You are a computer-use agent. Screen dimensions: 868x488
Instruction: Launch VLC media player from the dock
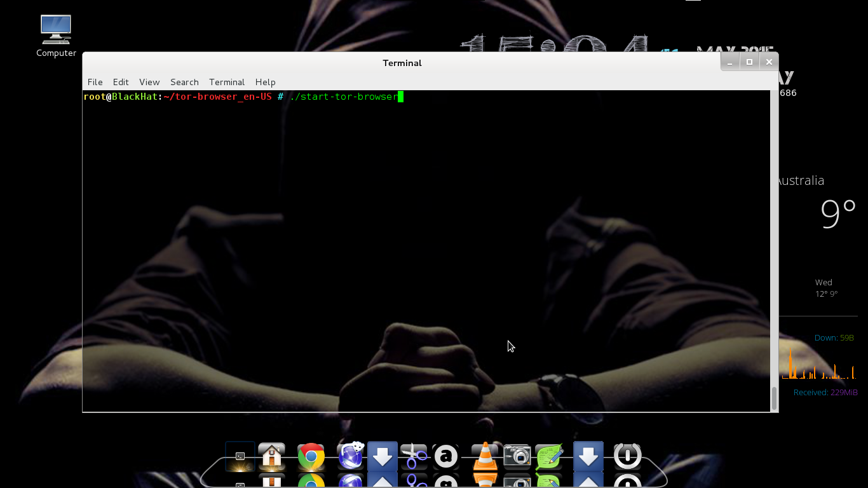[x=485, y=456]
